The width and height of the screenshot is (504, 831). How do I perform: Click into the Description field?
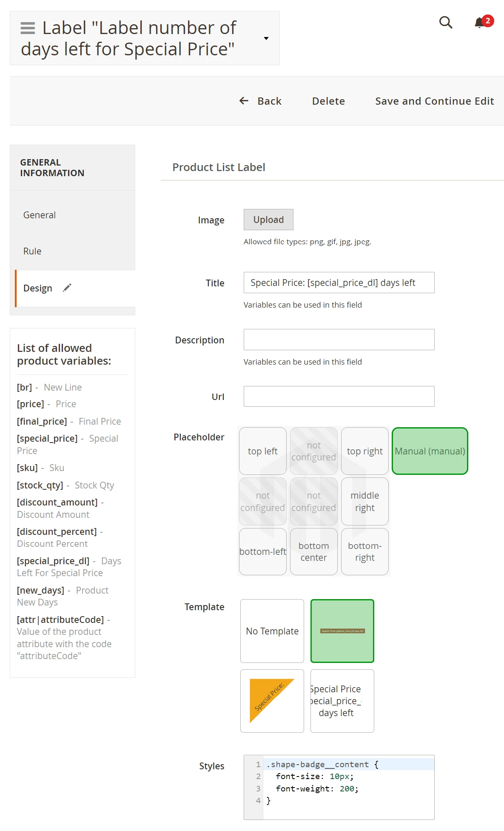pyautogui.click(x=339, y=340)
